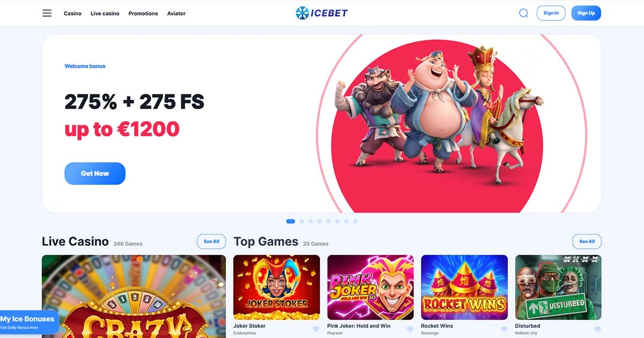Click the search magnifier icon
The height and width of the screenshot is (338, 644).
point(524,13)
